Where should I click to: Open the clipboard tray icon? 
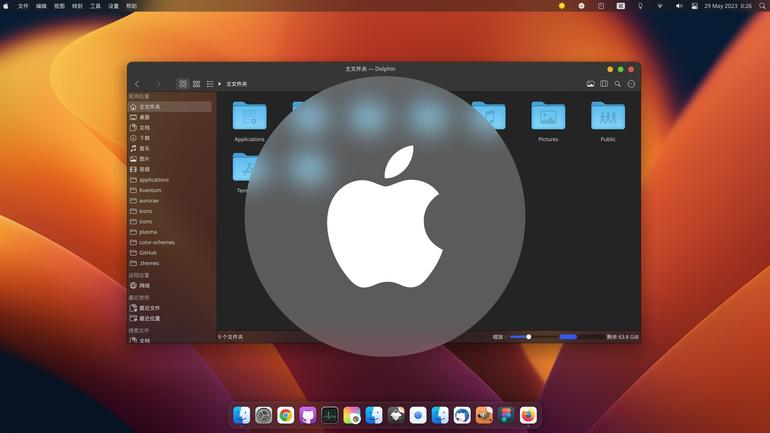click(x=601, y=6)
